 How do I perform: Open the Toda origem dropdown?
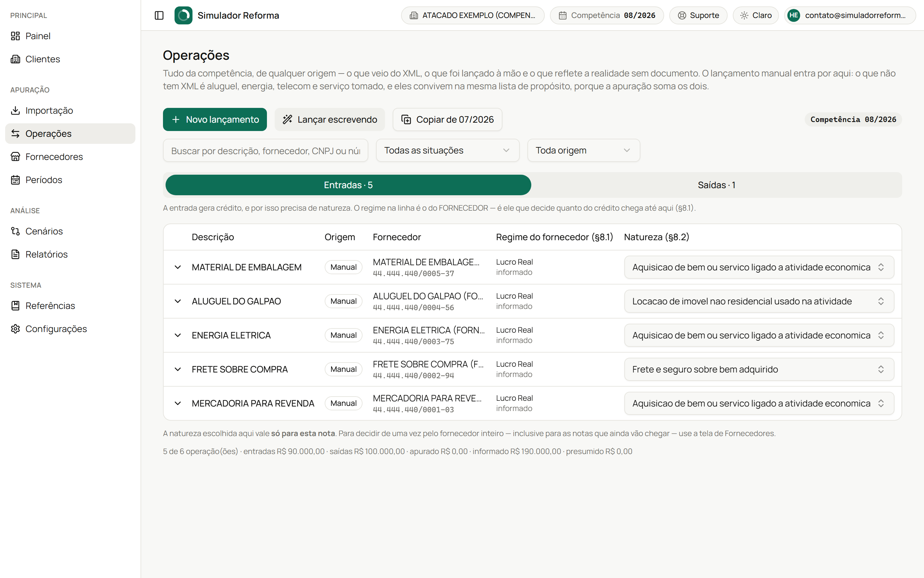(x=583, y=150)
